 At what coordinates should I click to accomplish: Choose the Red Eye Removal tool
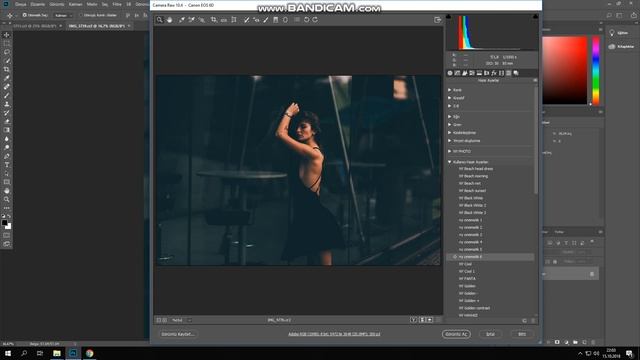pos(256,20)
